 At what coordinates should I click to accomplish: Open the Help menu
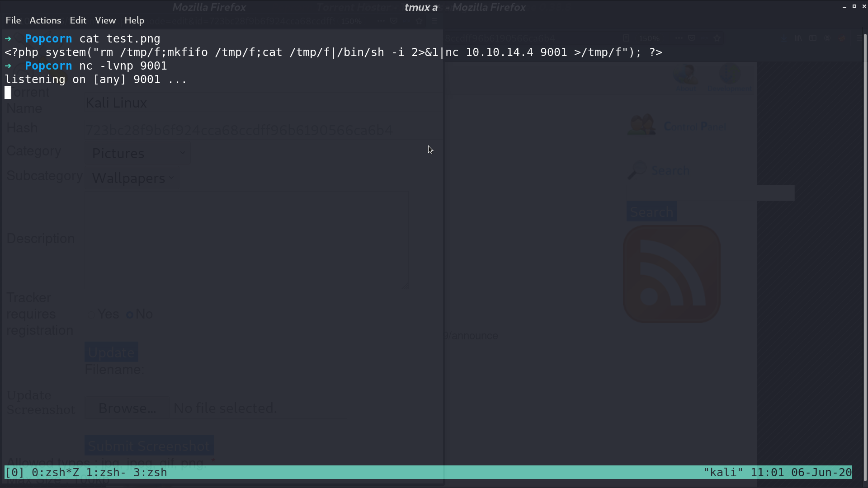[x=134, y=20]
